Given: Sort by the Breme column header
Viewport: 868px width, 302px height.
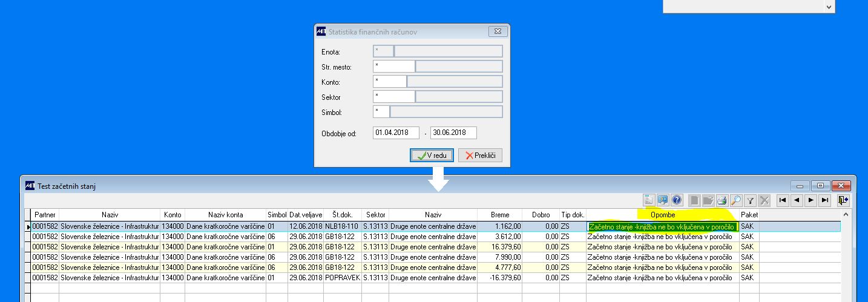Looking at the screenshot, I should (500, 215).
